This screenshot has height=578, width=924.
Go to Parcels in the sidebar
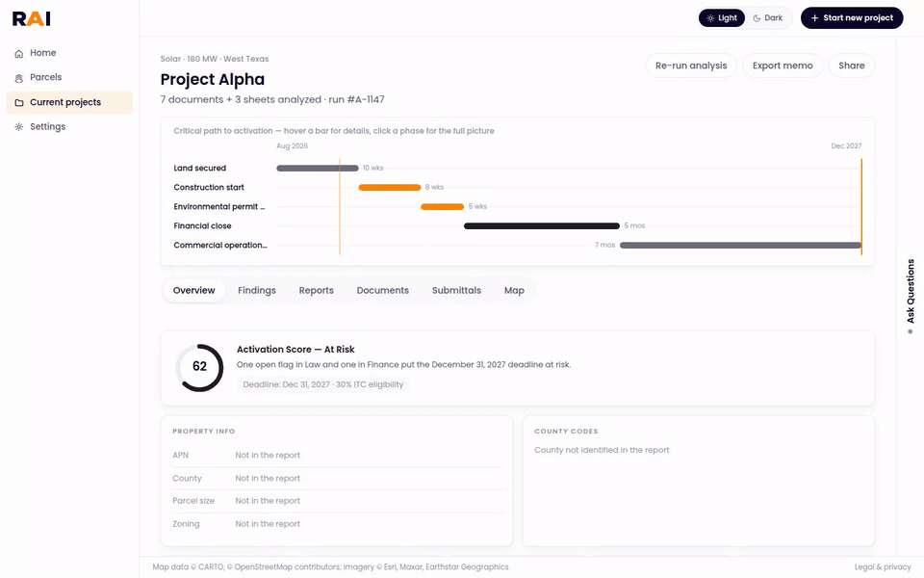pyautogui.click(x=69, y=77)
